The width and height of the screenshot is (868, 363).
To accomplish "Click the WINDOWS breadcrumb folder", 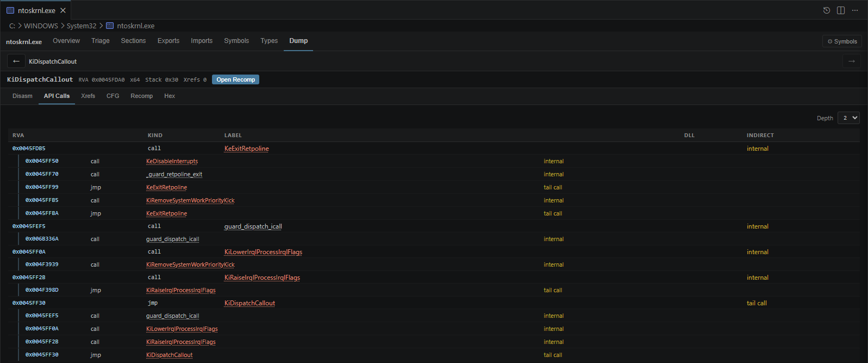I will click(41, 26).
